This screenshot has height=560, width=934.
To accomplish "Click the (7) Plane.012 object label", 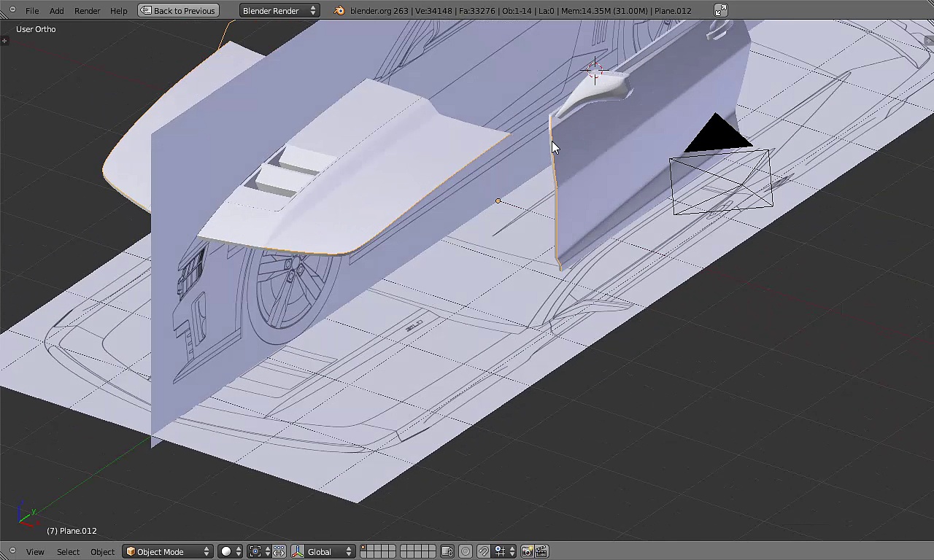I will pyautogui.click(x=72, y=531).
